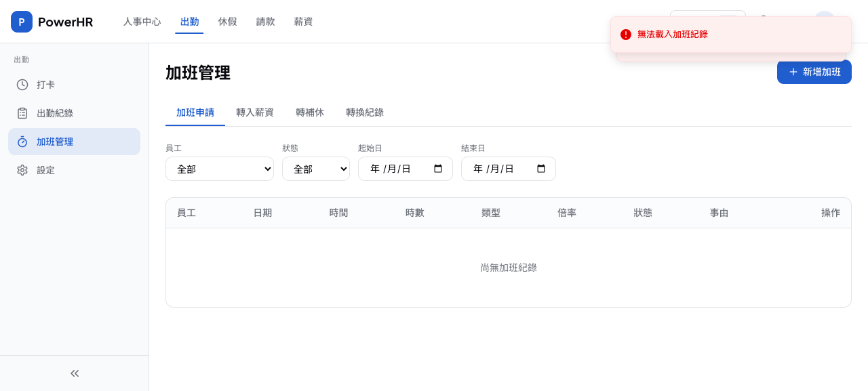Open calendar picker for 起始日

(438, 169)
